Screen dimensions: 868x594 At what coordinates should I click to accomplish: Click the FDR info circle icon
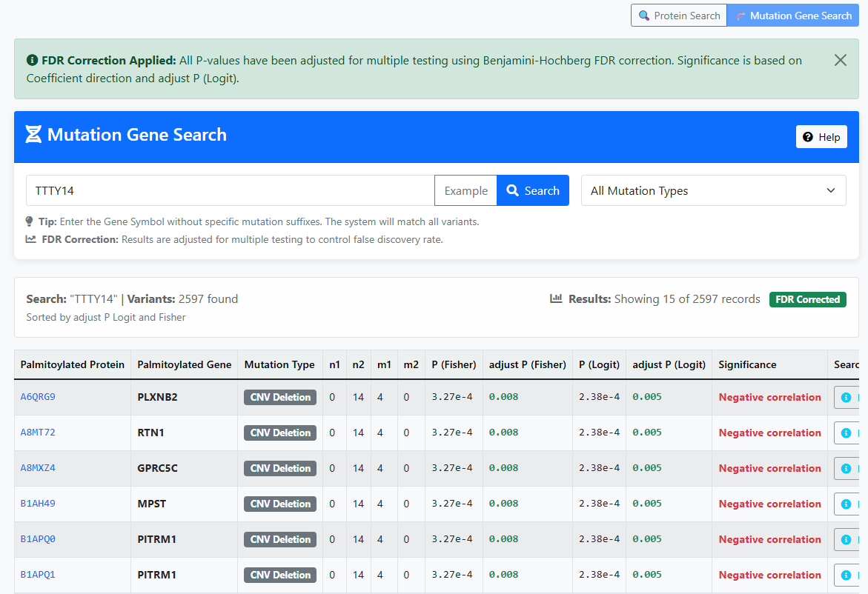tap(32, 60)
